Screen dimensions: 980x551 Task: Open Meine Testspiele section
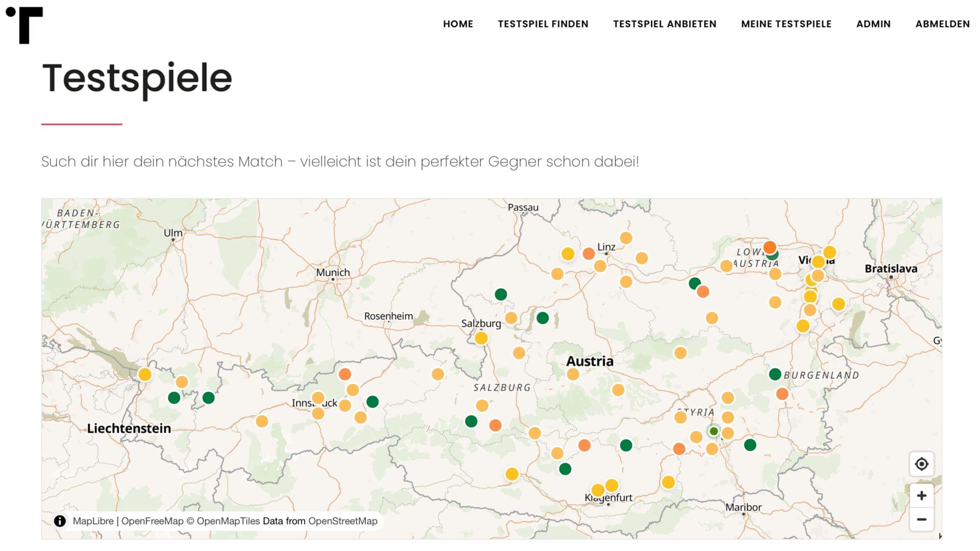point(786,24)
